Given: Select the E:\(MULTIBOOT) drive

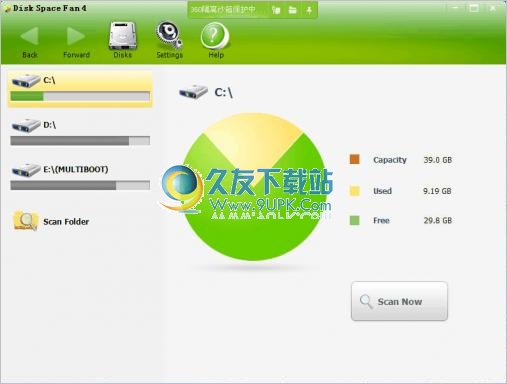Looking at the screenshot, I should (x=80, y=177).
